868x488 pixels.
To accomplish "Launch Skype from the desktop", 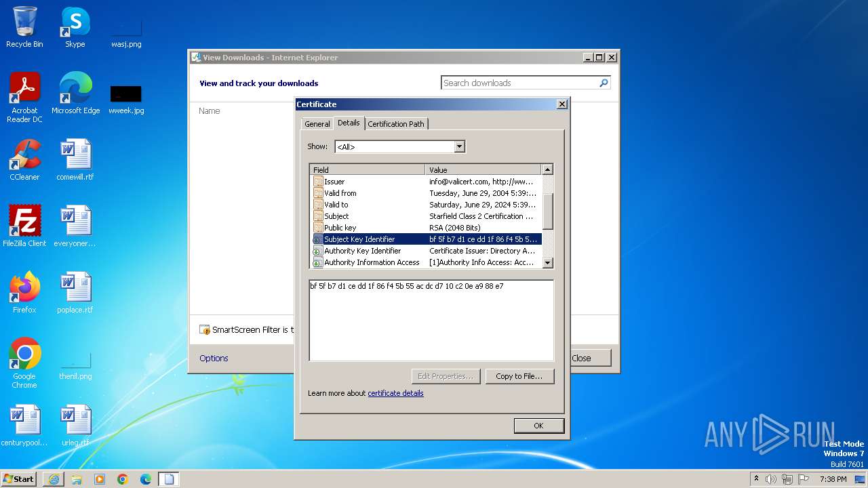I will tap(75, 27).
